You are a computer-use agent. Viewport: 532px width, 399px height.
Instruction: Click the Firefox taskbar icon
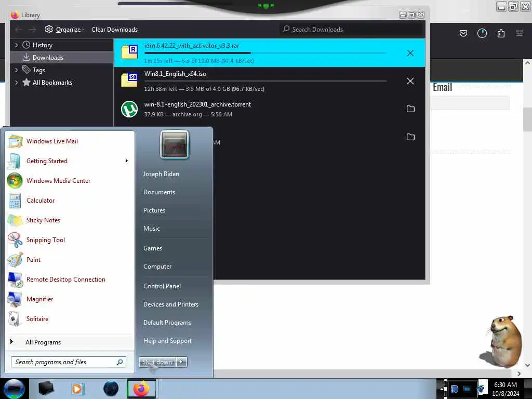click(x=141, y=389)
